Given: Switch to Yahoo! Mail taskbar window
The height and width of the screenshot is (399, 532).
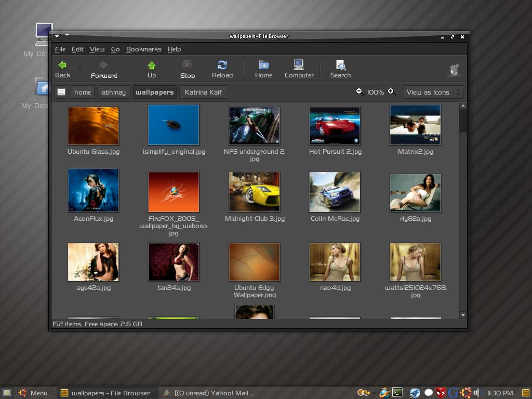Looking at the screenshot, I should 209,393.
